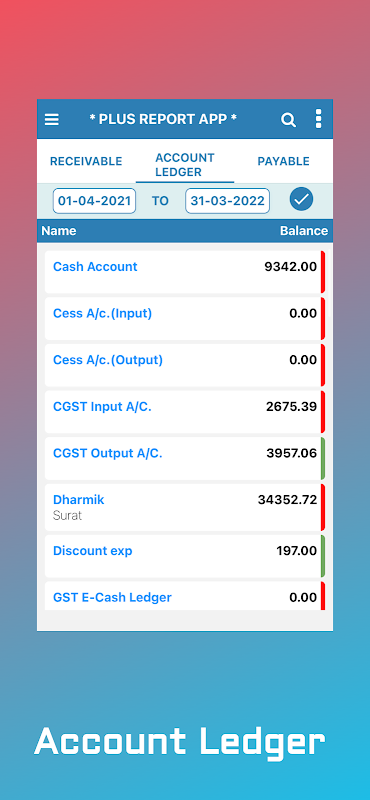
Task: Open Cess A/c.(Input) ledger entry
Action: (185, 318)
